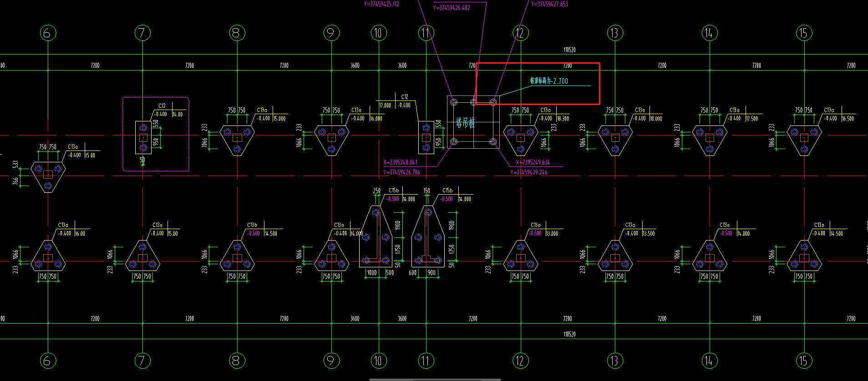Select the lower-row 14.500 value near axis 15
Viewport: 868px width, 381px height.
[x=836, y=234]
